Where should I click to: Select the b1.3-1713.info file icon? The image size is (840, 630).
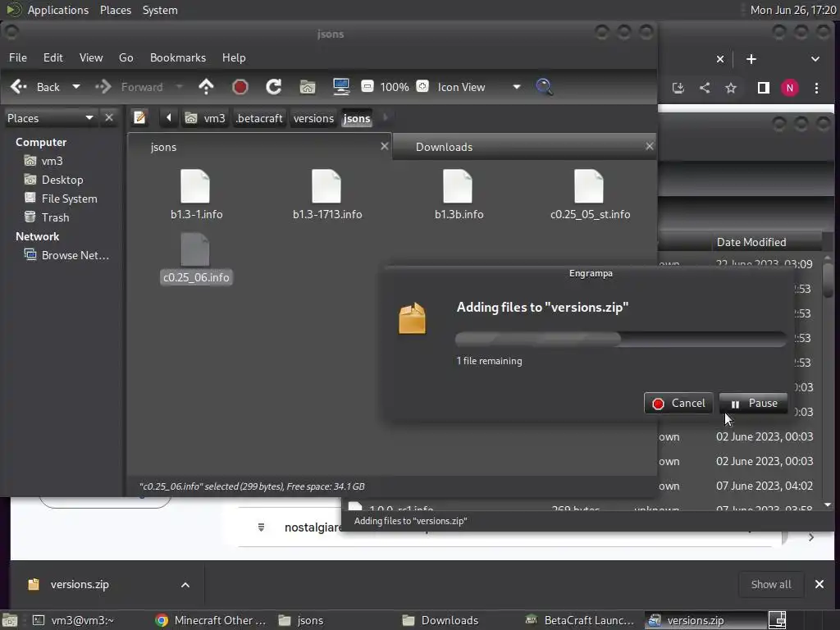pos(326,186)
